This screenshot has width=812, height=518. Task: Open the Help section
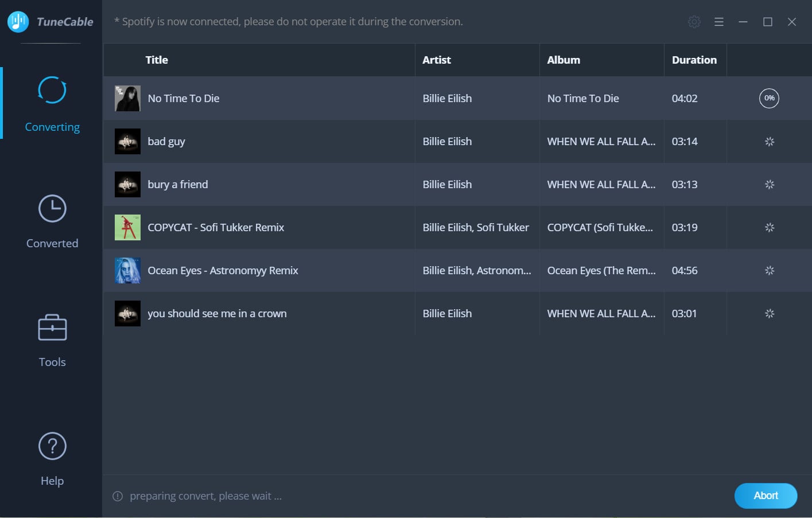52,459
